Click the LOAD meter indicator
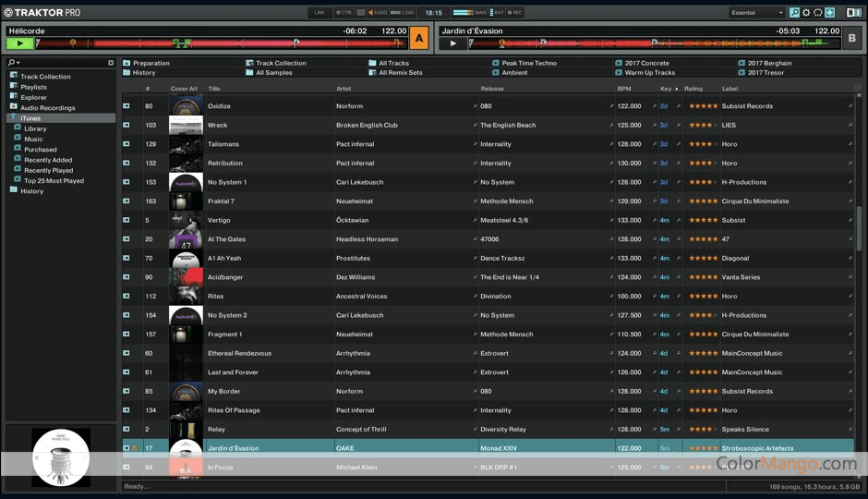This screenshot has height=499, width=868. (x=403, y=12)
